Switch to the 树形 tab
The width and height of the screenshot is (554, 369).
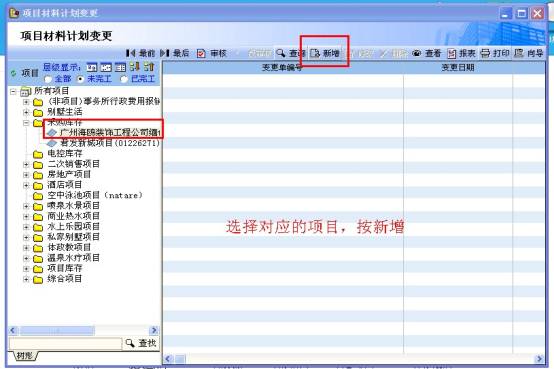click(25, 356)
